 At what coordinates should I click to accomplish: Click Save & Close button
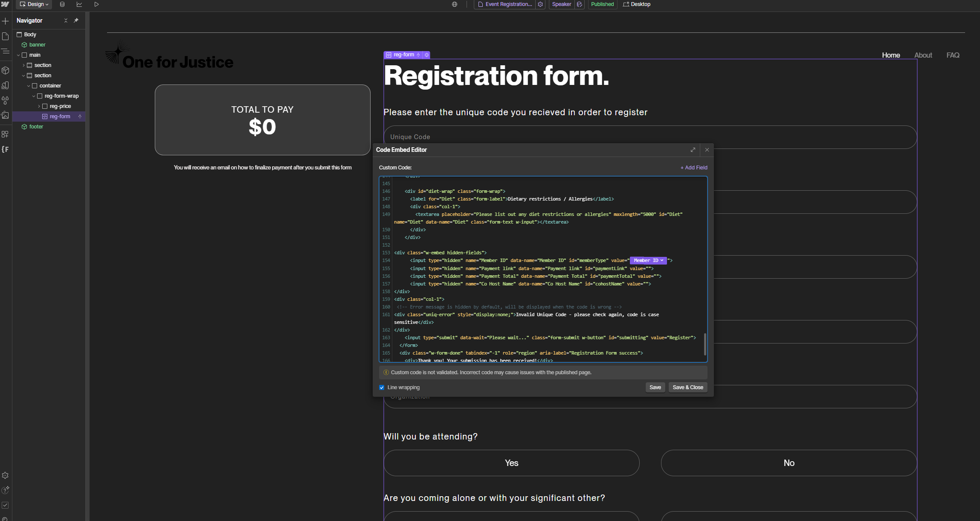[687, 387]
